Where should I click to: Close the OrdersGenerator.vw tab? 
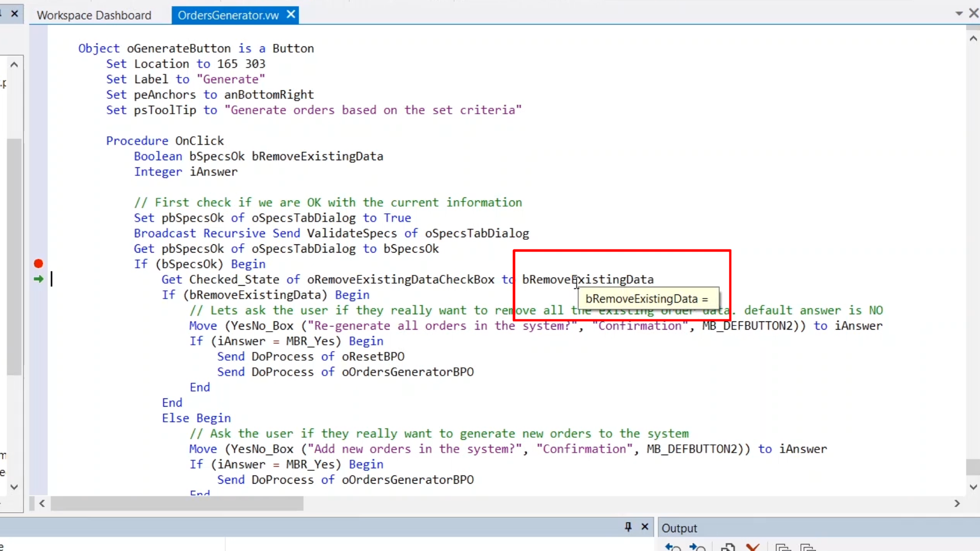[x=291, y=15]
